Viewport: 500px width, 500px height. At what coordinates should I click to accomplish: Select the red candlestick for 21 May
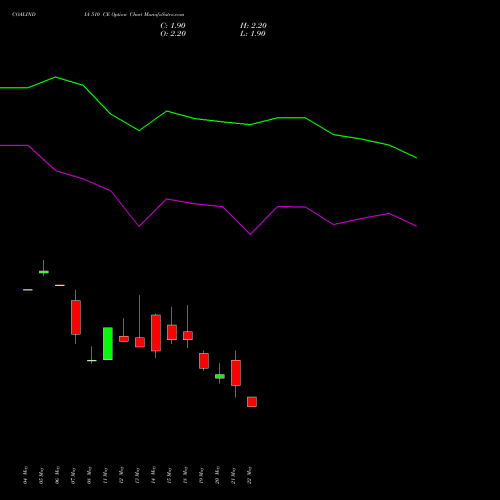click(236, 373)
